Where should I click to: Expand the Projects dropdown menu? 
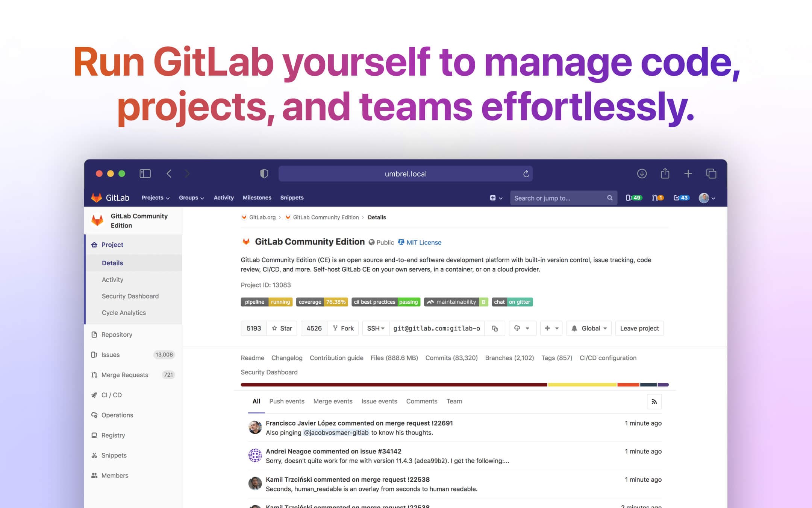[155, 197]
